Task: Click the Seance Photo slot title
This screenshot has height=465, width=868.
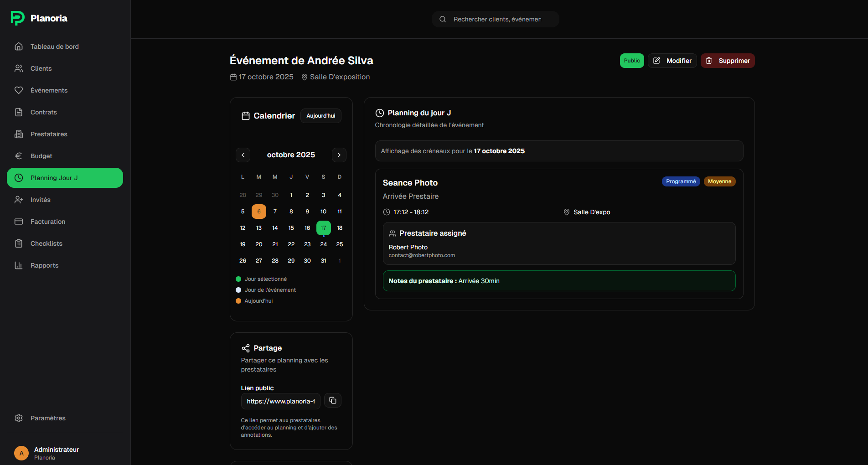Action: point(410,183)
